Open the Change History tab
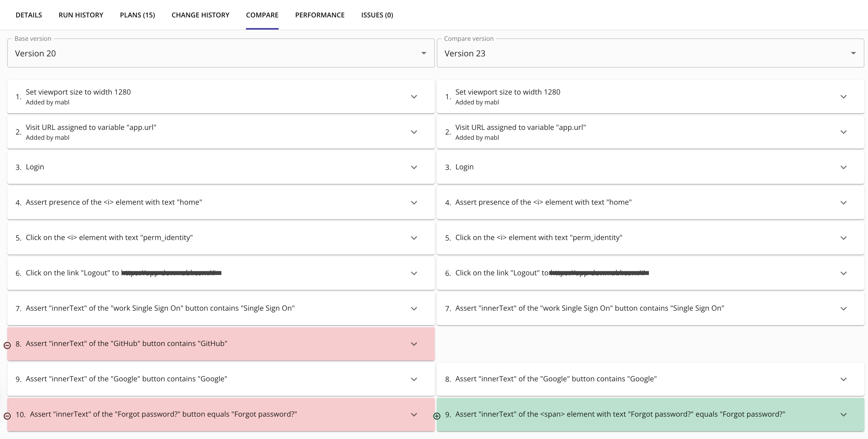This screenshot has height=439, width=868. pos(200,15)
